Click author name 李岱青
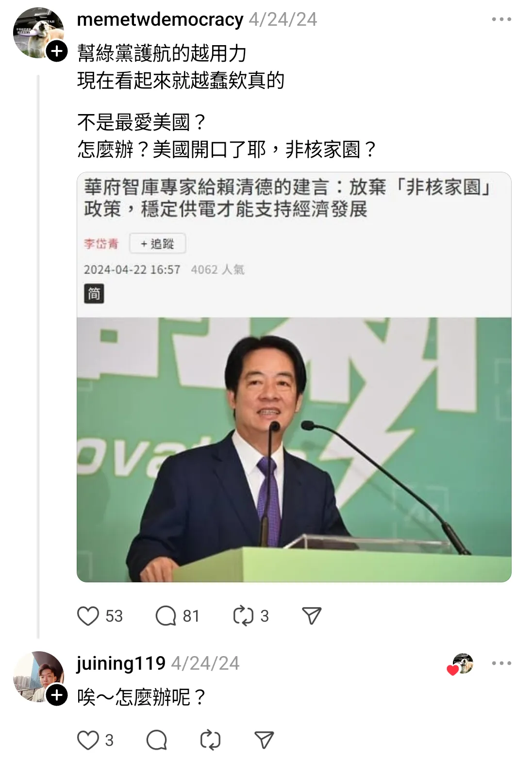The height and width of the screenshot is (759, 532). point(101,244)
